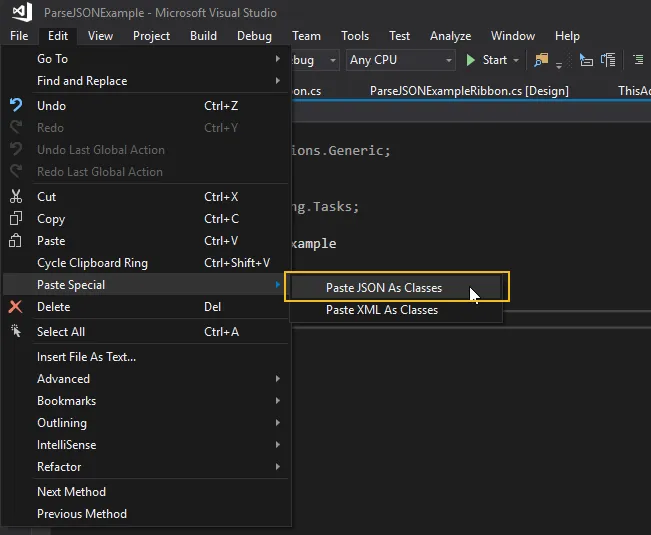Choose Paste XML As Classes

click(396, 310)
